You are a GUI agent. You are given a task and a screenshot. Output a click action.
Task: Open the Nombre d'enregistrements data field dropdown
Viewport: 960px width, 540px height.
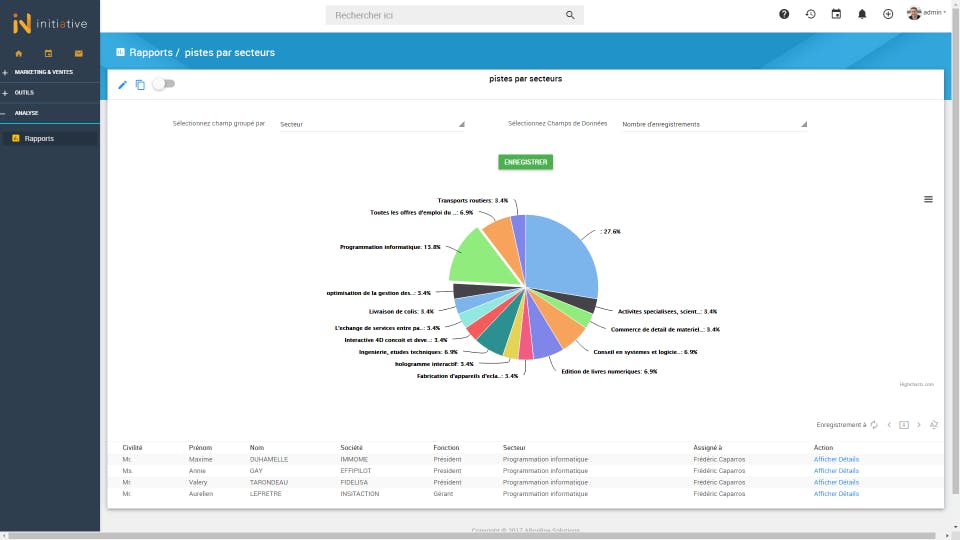tap(714, 124)
